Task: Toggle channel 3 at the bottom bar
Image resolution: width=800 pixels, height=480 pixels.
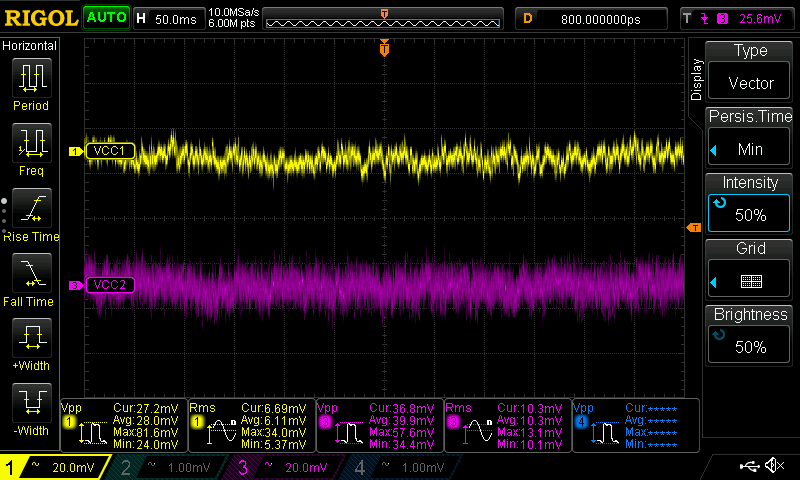Action: pos(283,467)
